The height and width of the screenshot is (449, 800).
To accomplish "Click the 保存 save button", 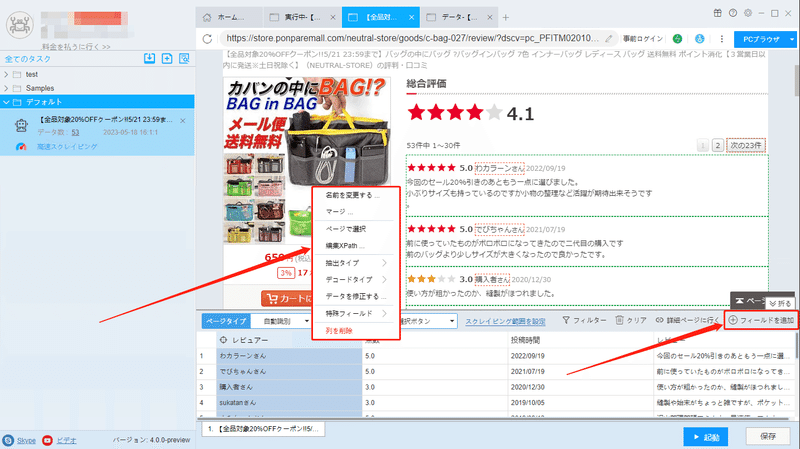I will pyautogui.click(x=768, y=436).
